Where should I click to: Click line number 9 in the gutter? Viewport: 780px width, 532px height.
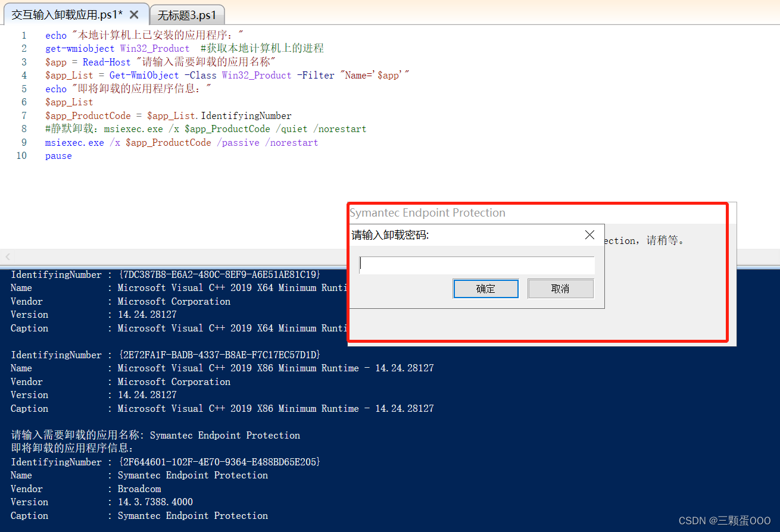click(24, 143)
